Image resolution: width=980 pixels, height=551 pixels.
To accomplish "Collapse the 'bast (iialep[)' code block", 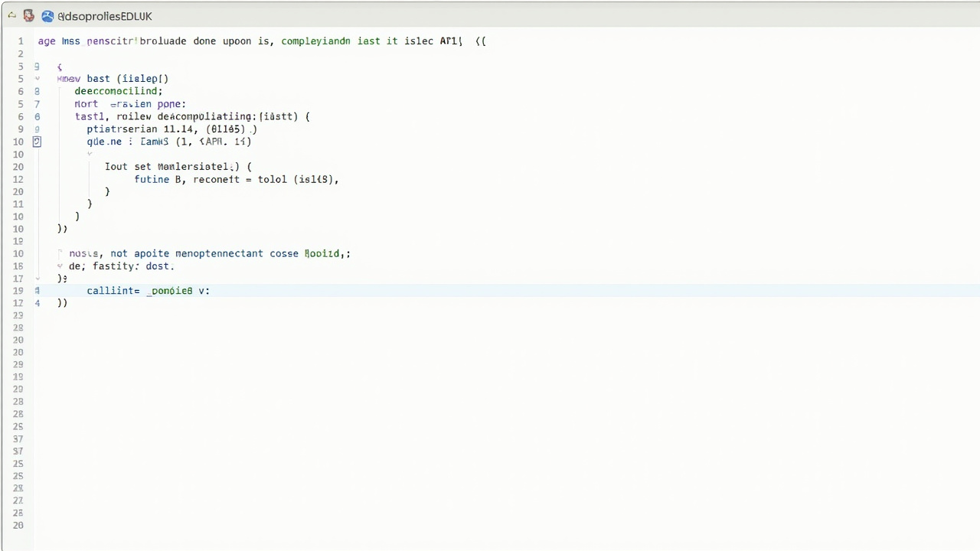I will (x=38, y=79).
